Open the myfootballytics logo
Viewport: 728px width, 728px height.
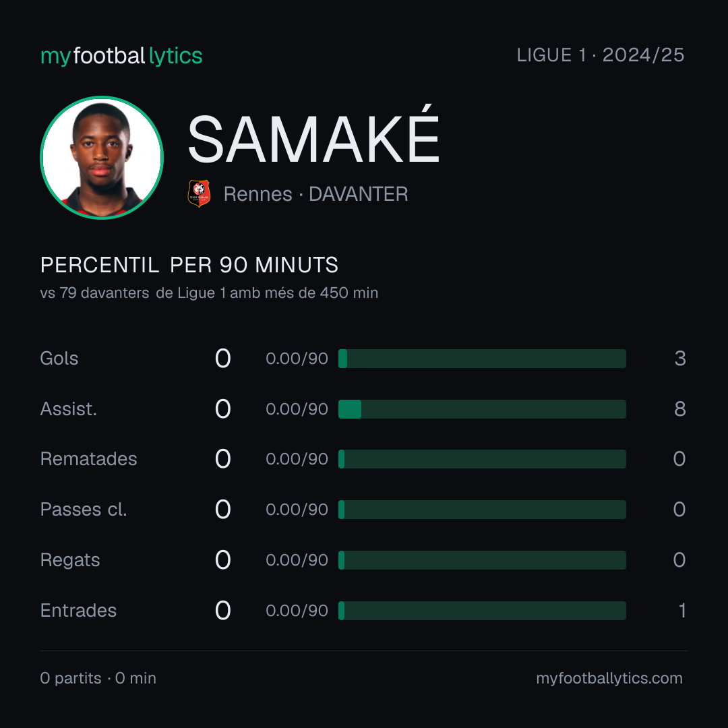[121, 56]
